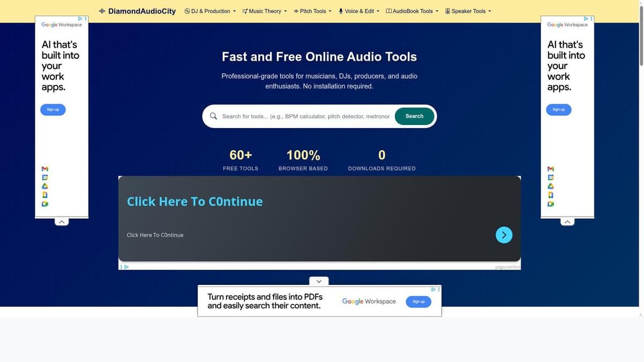Click the AdChoices icon on left sidebar ad
This screenshot has height=362, width=644.
[80, 19]
